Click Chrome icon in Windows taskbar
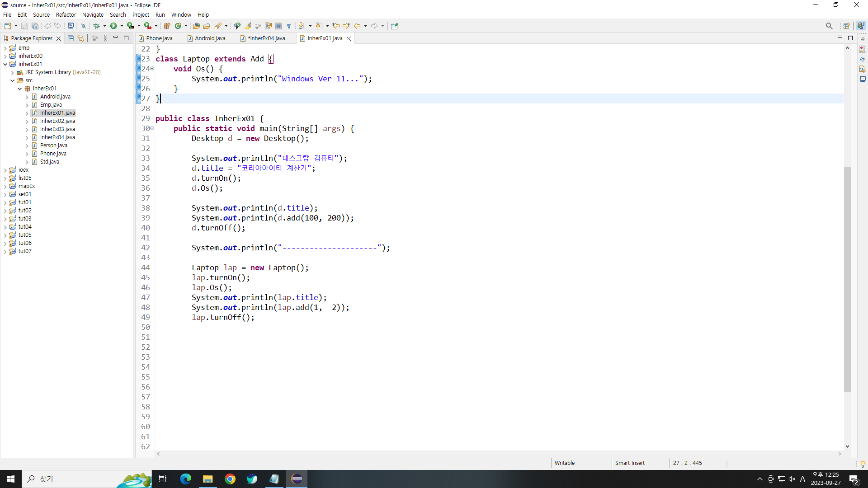This screenshot has height=488, width=868. (230, 479)
